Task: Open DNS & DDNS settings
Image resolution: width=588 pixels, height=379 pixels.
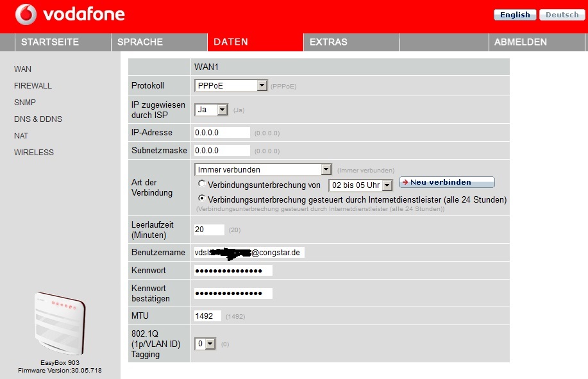Action: tap(38, 119)
